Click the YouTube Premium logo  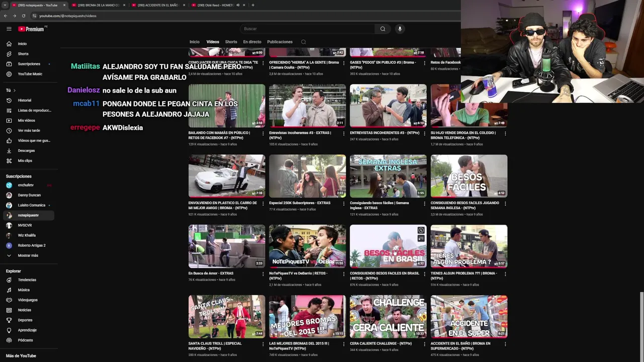(x=31, y=29)
